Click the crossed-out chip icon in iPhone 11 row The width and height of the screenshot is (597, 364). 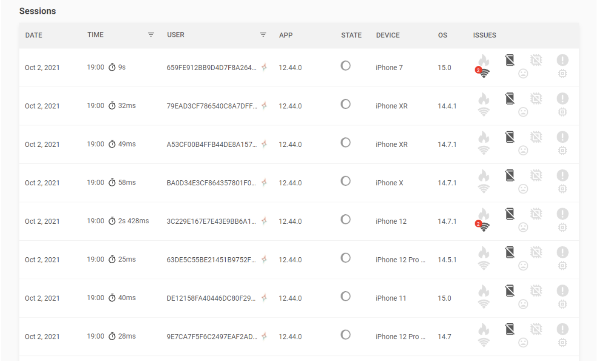pos(536,291)
